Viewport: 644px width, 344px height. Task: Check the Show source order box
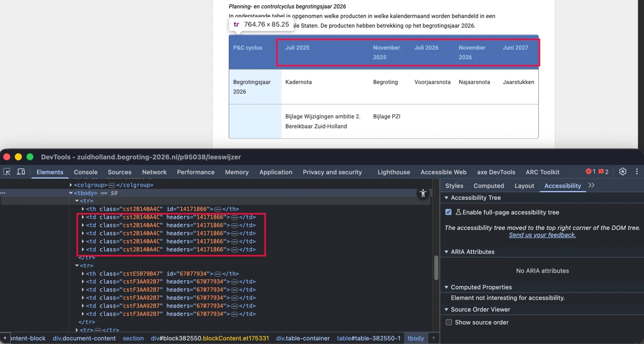pyautogui.click(x=448, y=322)
